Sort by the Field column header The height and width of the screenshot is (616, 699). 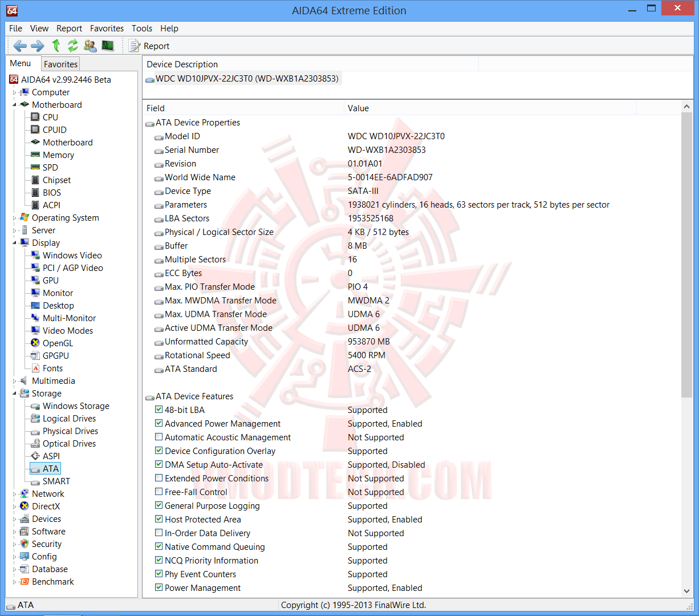pyautogui.click(x=243, y=108)
